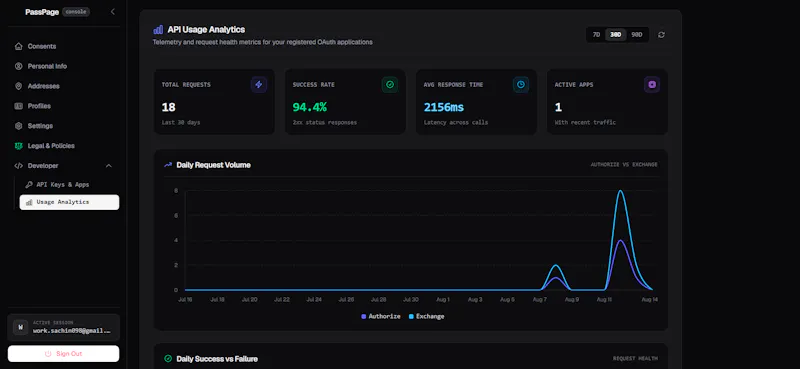Viewport: 800px width, 369px height.
Task: Click the Developer menu label
Action: [x=43, y=166]
